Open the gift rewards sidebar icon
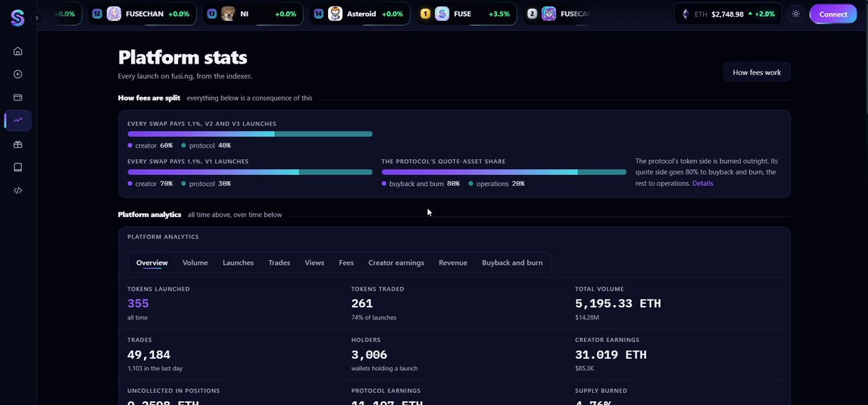The width and height of the screenshot is (868, 405). click(x=17, y=145)
